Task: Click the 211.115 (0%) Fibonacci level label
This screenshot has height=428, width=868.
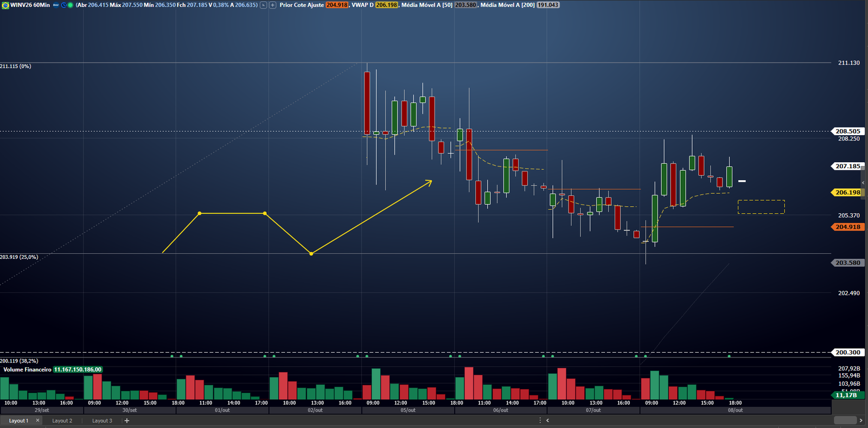Action: [16, 66]
